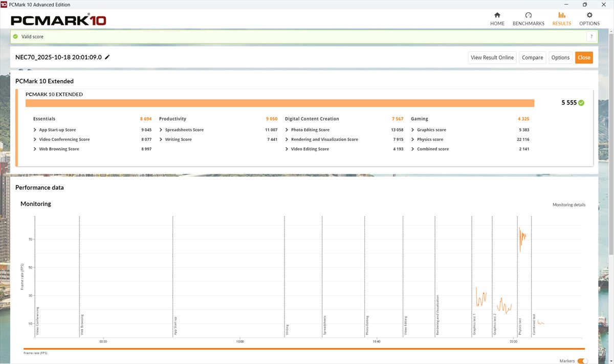Expand the Photo Editing Score row

pyautogui.click(x=287, y=130)
